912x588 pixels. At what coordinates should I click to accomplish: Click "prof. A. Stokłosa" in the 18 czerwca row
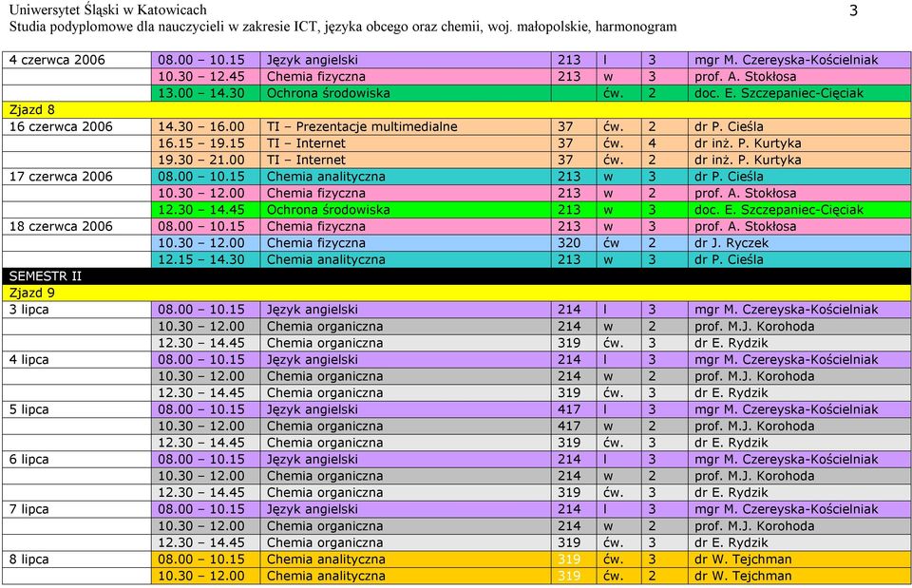[x=745, y=227]
